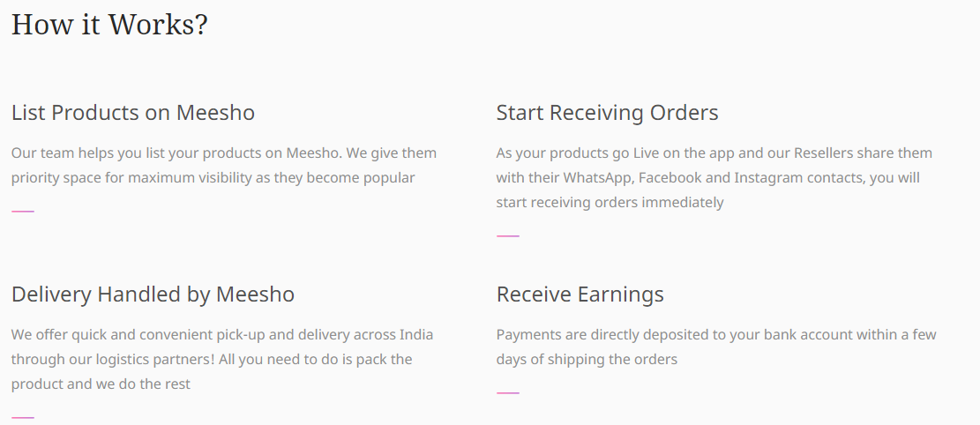Image resolution: width=980 pixels, height=425 pixels.
Task: Click the paragraph beginning "As your products go Live"
Action: (714, 177)
